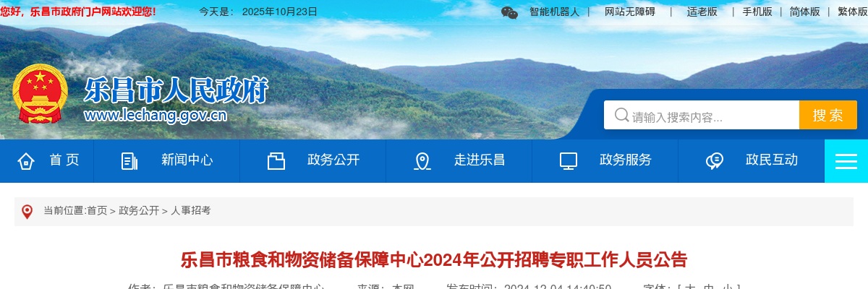Open the 网站无障碍 accessibility link
The height and width of the screenshot is (289, 868).
[x=630, y=12]
